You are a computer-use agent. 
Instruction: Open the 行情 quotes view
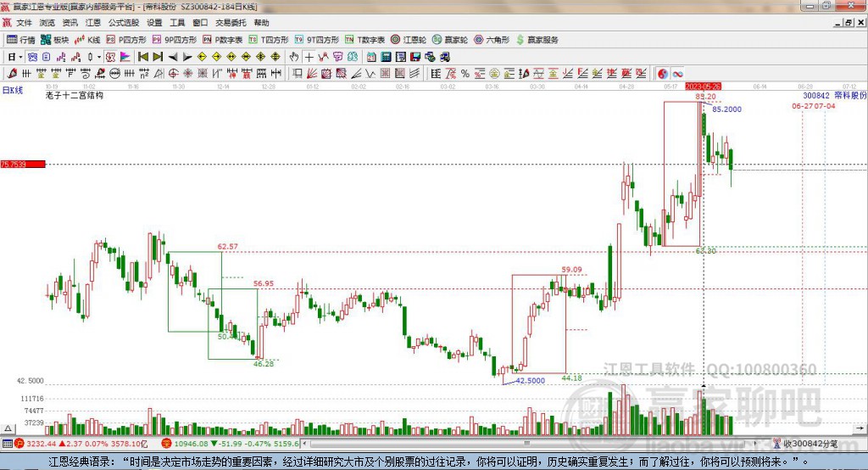coord(21,40)
